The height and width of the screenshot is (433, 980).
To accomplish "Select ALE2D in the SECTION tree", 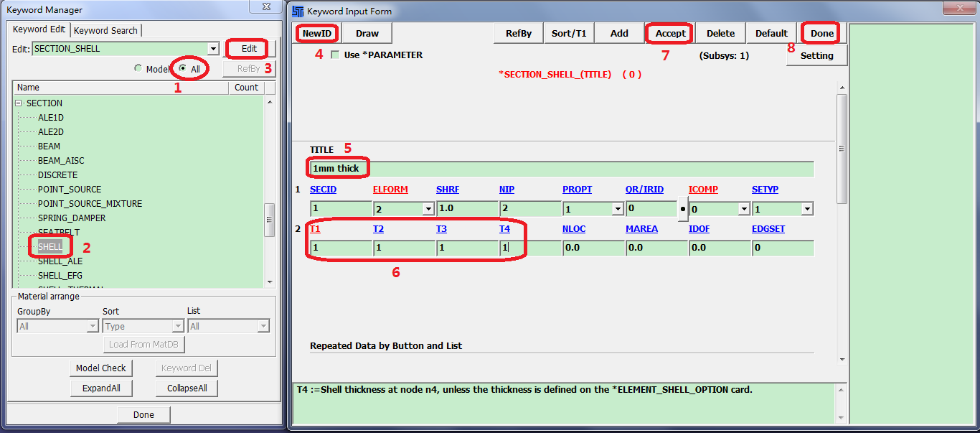I will click(51, 132).
